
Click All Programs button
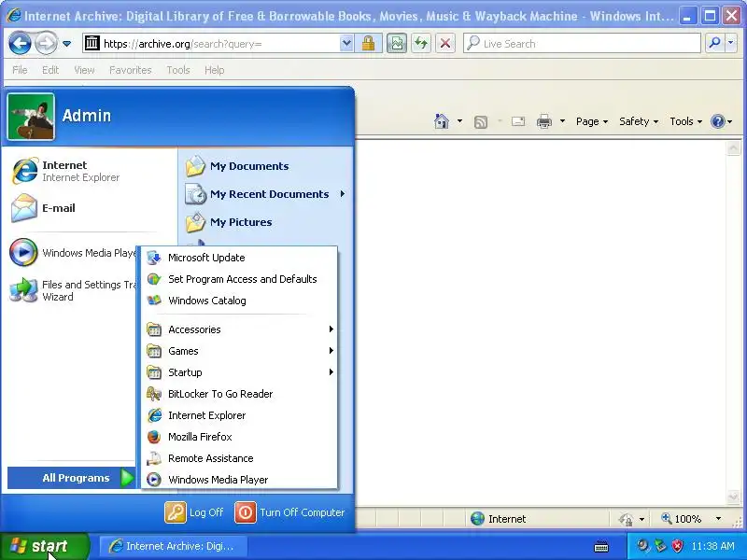[73, 478]
